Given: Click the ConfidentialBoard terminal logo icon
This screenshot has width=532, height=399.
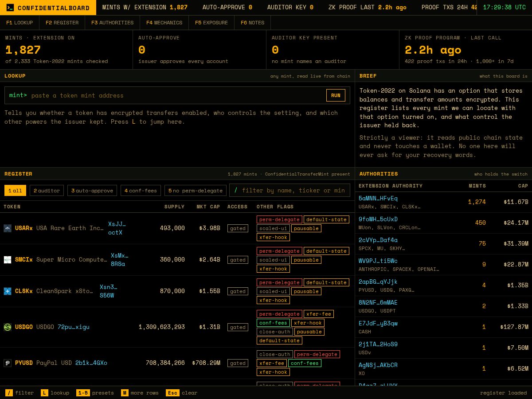Looking at the screenshot, I should tap(10, 8).
